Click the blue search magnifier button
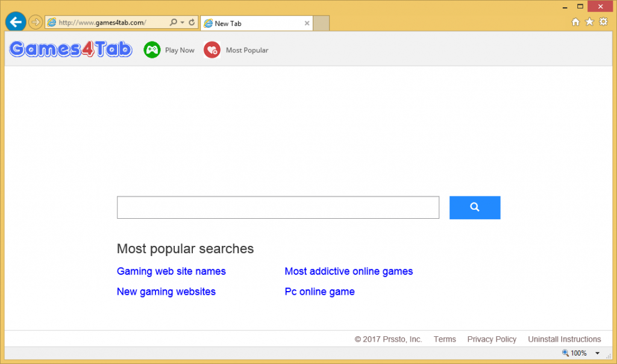 (475, 207)
